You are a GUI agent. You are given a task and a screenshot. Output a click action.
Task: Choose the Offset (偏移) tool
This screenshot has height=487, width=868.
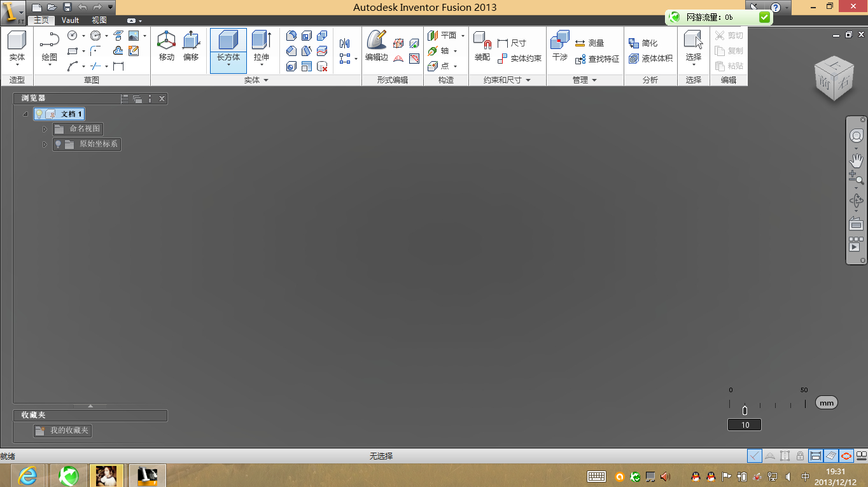191,46
